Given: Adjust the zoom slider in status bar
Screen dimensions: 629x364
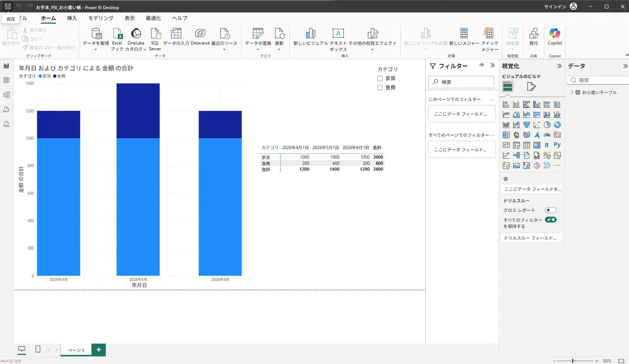Looking at the screenshot, I should click(573, 361).
